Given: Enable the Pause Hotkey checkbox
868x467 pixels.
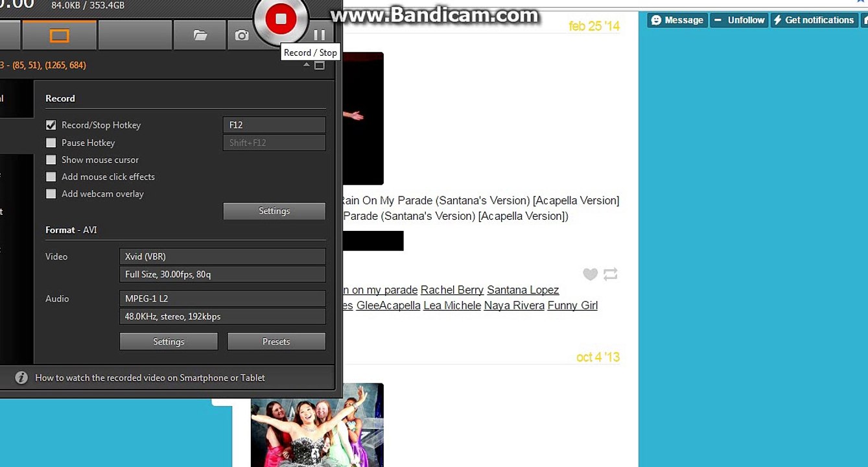Looking at the screenshot, I should (x=51, y=143).
